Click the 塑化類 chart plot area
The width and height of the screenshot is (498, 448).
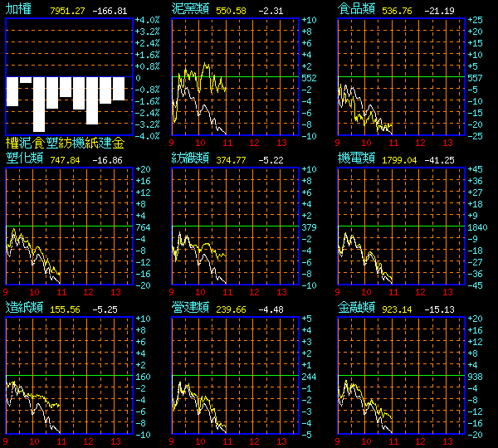(69, 226)
